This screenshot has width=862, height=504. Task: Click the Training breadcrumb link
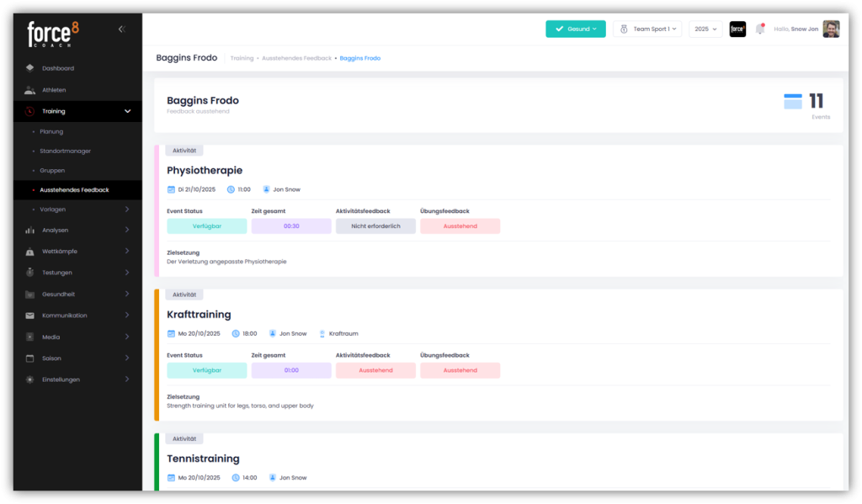pyautogui.click(x=242, y=59)
